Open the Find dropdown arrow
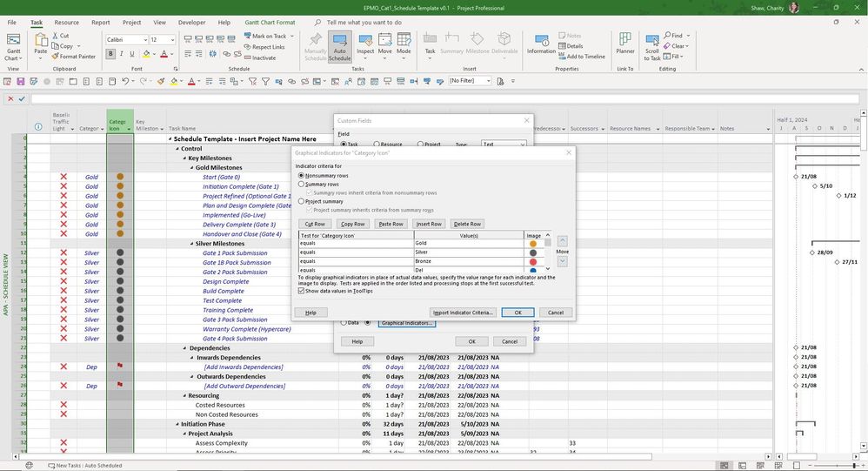This screenshot has height=471, width=868. 688,36
